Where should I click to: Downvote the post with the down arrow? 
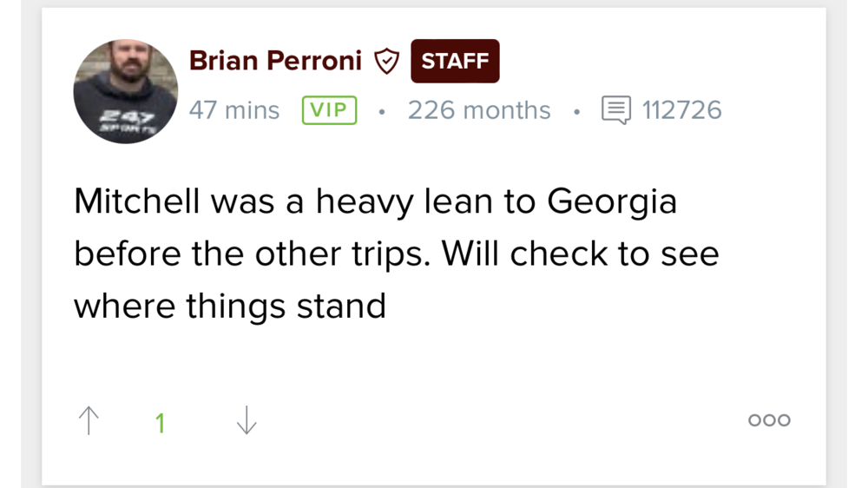pos(247,421)
